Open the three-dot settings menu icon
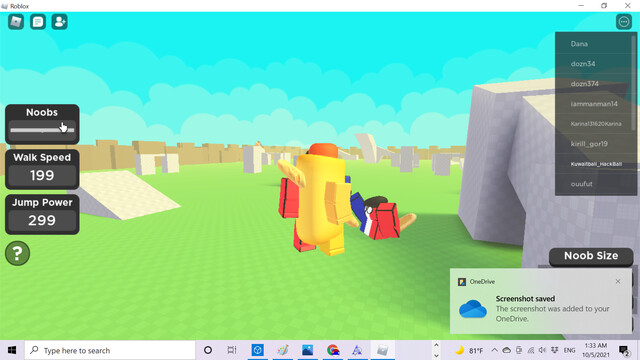The height and width of the screenshot is (360, 640). click(x=624, y=22)
